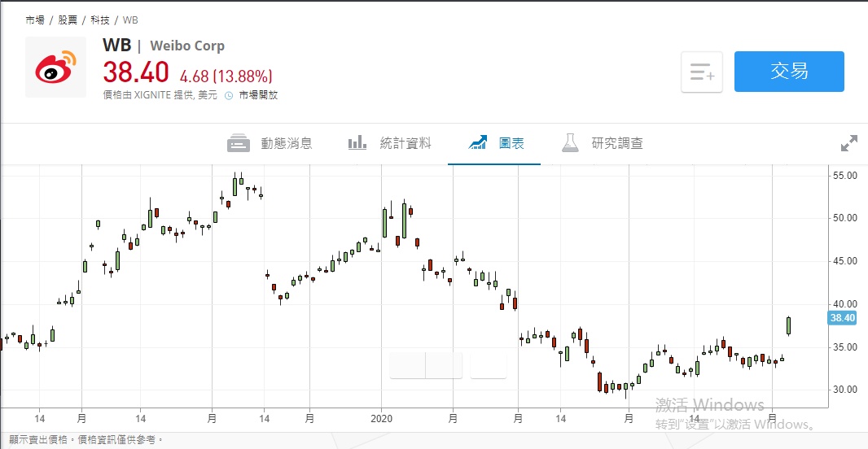868x449 pixels.
Task: Click the bar chart icon beside 統計資料
Action: (x=357, y=143)
